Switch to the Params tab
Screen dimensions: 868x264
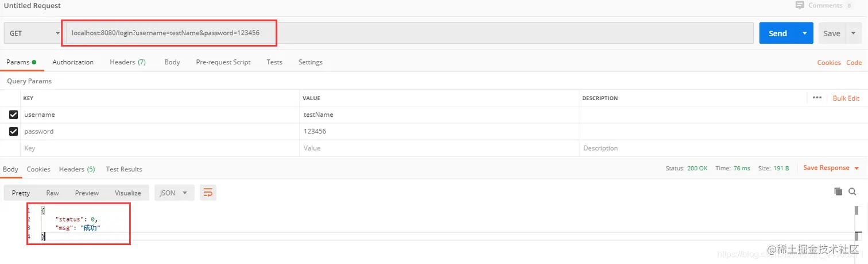click(x=21, y=62)
